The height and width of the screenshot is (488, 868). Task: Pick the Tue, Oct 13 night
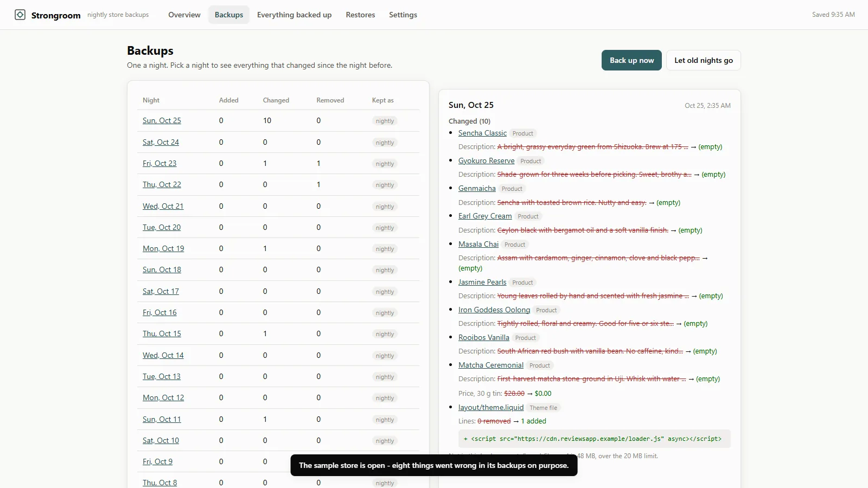pos(162,376)
